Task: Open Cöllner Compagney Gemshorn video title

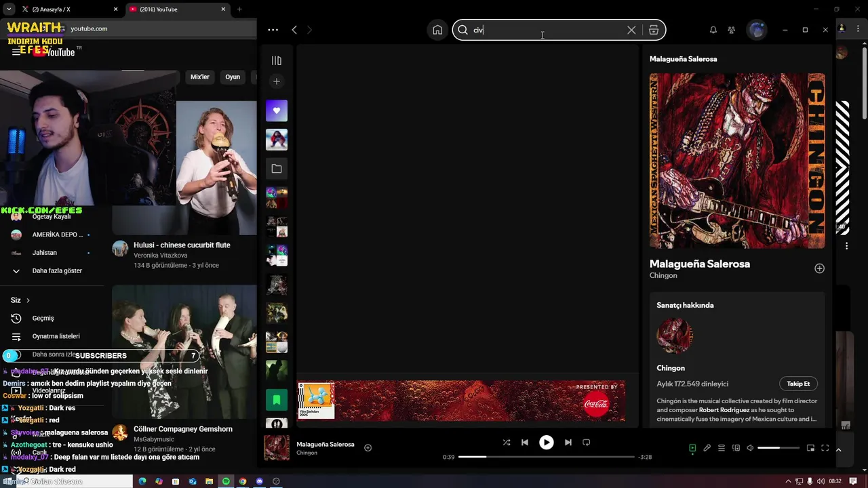Action: [183, 429]
